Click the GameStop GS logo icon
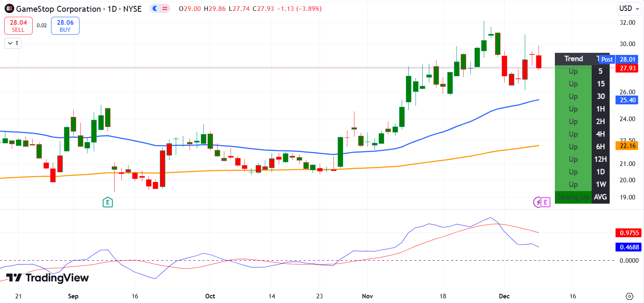This screenshot has width=644, height=303. [9, 8]
